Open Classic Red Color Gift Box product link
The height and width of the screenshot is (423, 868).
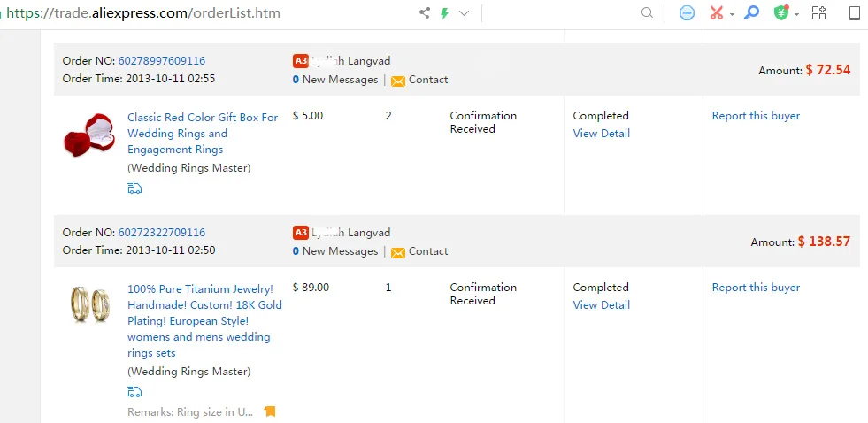coord(203,134)
